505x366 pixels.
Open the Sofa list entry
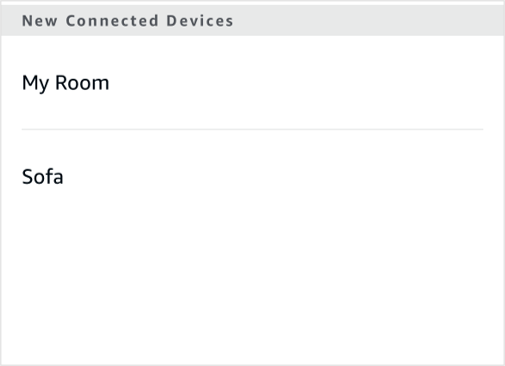(x=252, y=176)
